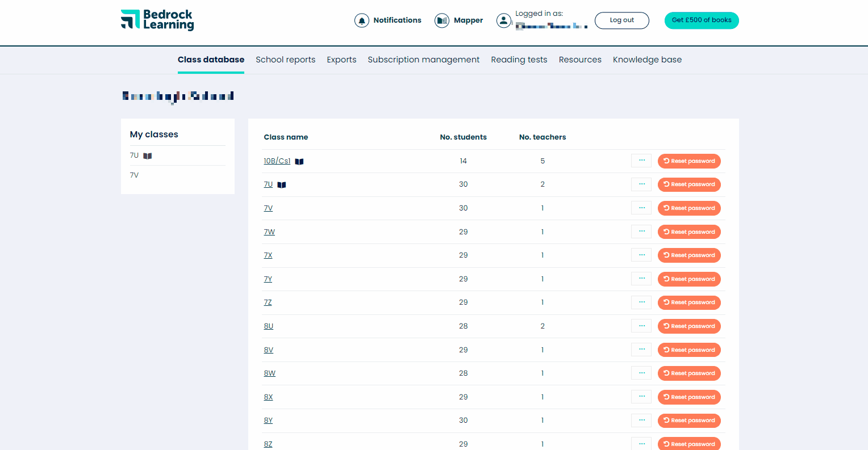868x450 pixels.
Task: Reset password for class 7Z
Action: point(689,302)
